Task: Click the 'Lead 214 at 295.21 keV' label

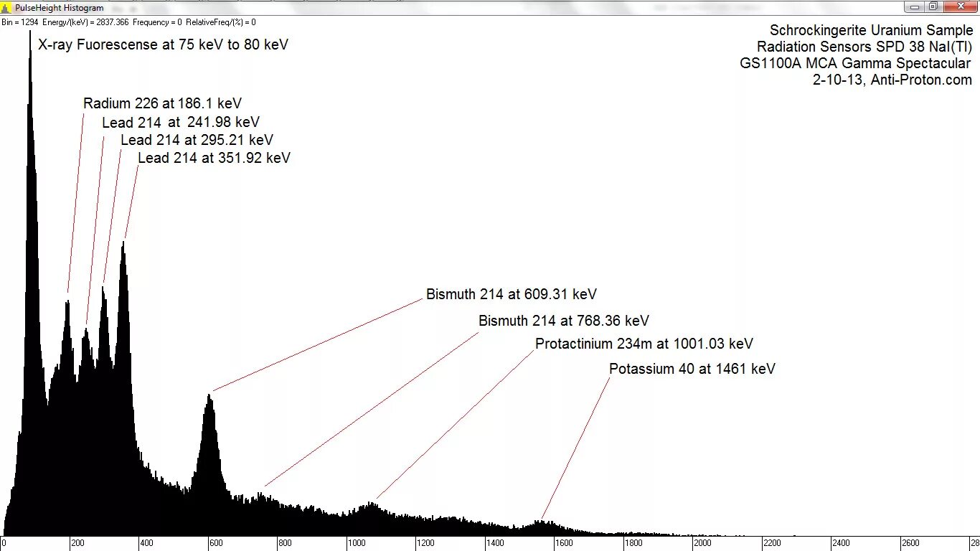Action: (x=197, y=140)
